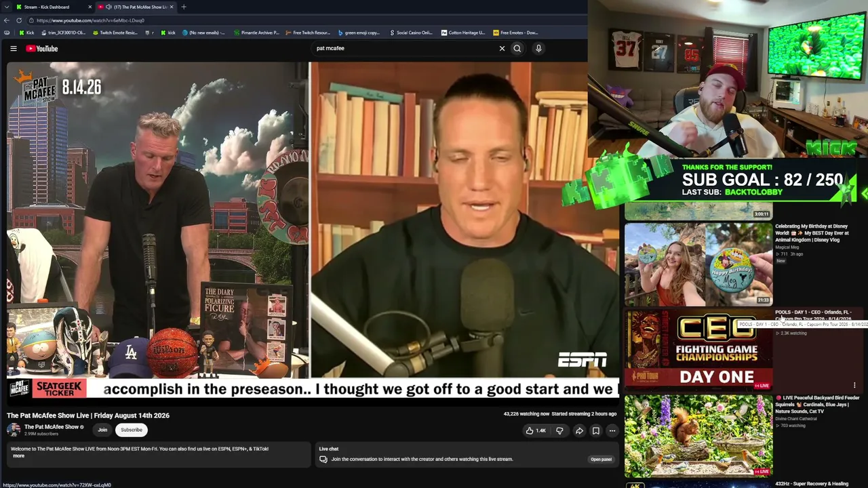Dislike the Pat McAfee Show video
Image resolution: width=868 pixels, height=488 pixels.
(x=559, y=430)
